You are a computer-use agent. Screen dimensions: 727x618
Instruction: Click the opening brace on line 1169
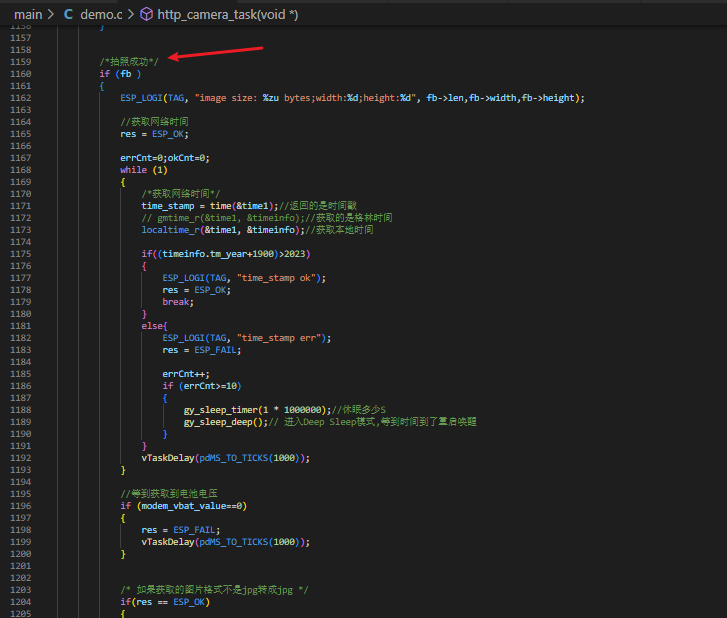click(123, 182)
